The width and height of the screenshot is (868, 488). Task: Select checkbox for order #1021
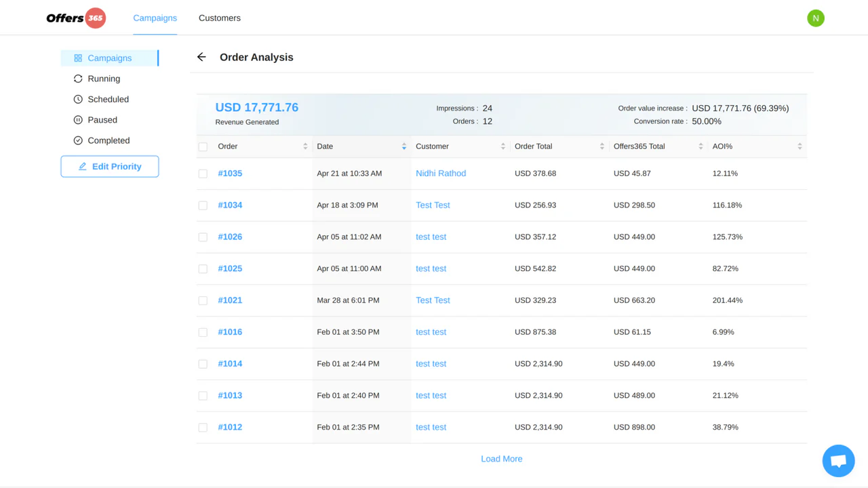[x=203, y=301]
